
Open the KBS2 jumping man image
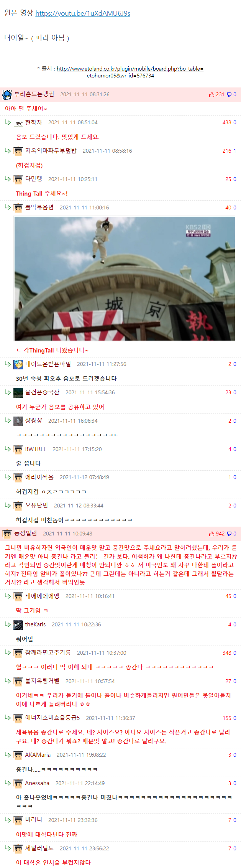click(x=125, y=278)
